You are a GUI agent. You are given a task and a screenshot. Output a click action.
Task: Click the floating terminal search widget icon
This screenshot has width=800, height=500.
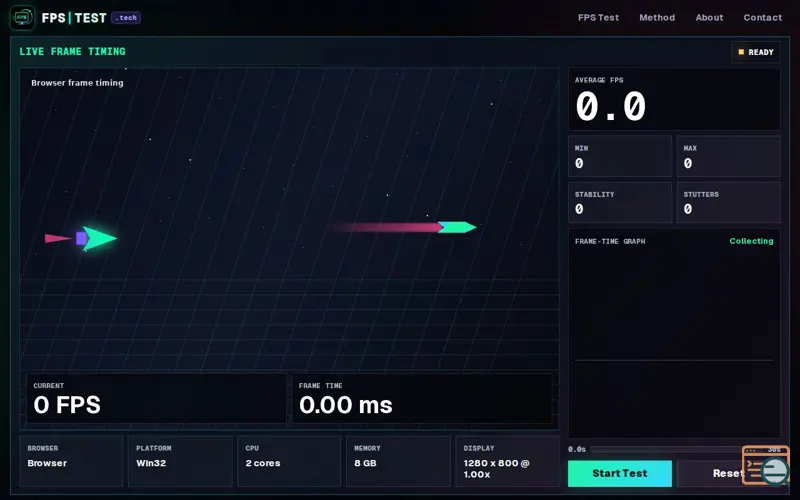(x=765, y=465)
